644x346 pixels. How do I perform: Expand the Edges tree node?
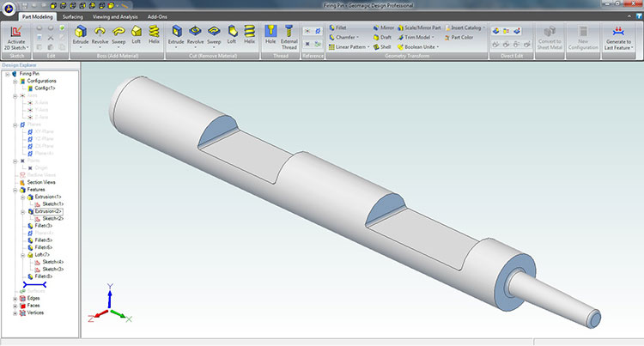[15, 298]
